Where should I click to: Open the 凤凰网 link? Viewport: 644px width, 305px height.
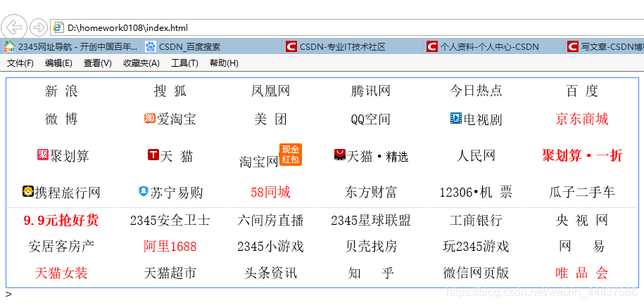tap(270, 91)
